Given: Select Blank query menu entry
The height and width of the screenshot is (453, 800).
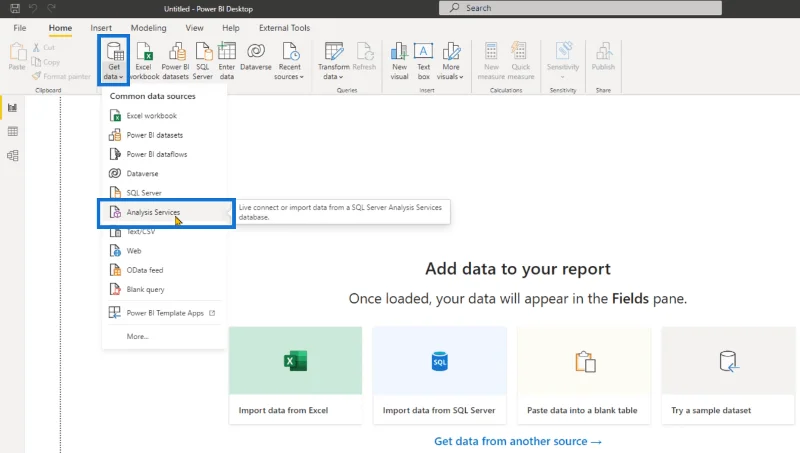Looking at the screenshot, I should click(163, 289).
